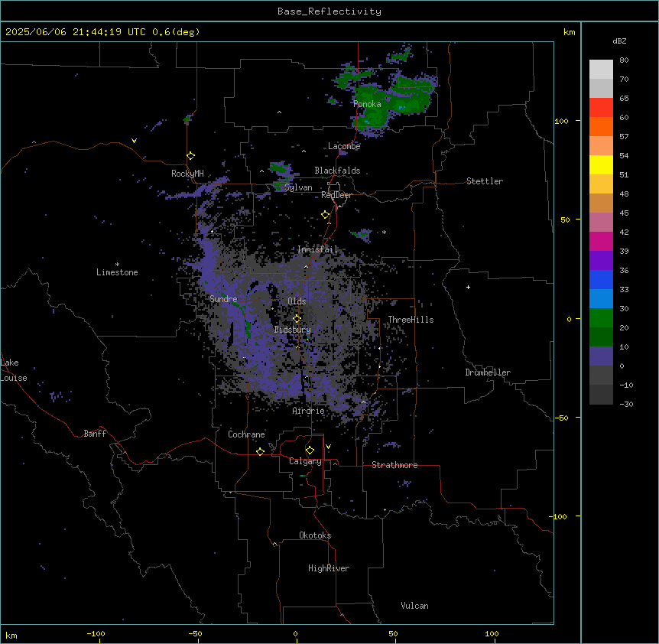Screen dimensions: 659x644
Task: Select the Calgary label
Action: coord(306,461)
